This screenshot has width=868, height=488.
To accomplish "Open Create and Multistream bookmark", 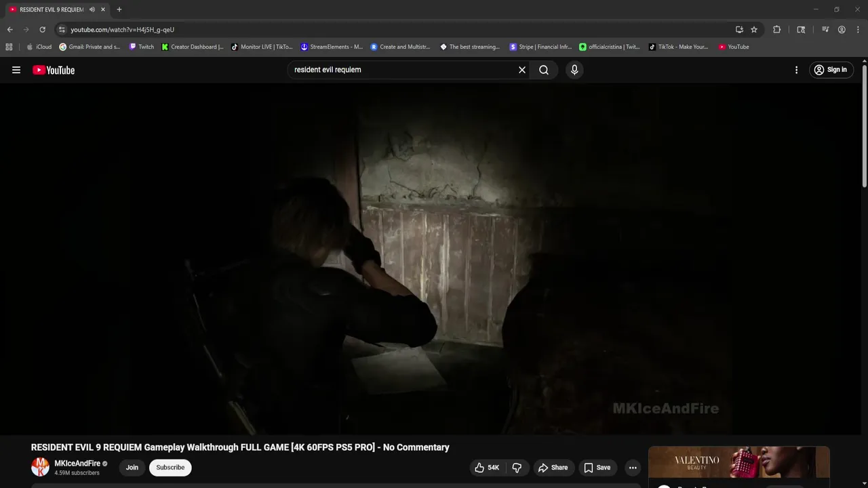I will (400, 47).
